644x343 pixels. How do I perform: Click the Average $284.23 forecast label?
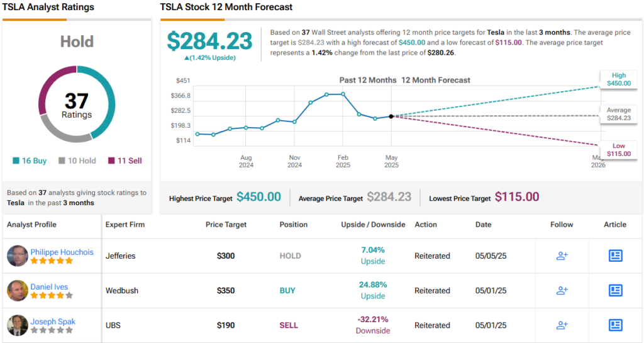pos(619,114)
